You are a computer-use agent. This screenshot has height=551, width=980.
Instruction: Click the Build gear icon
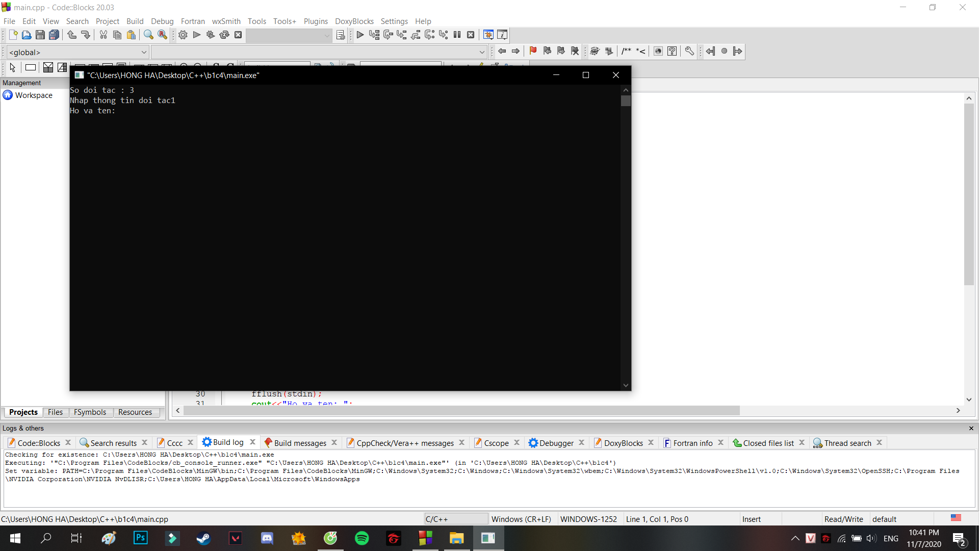[183, 35]
